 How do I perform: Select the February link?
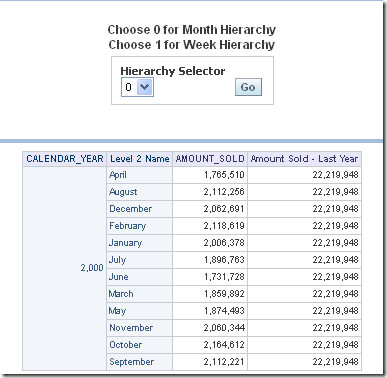coord(127,226)
